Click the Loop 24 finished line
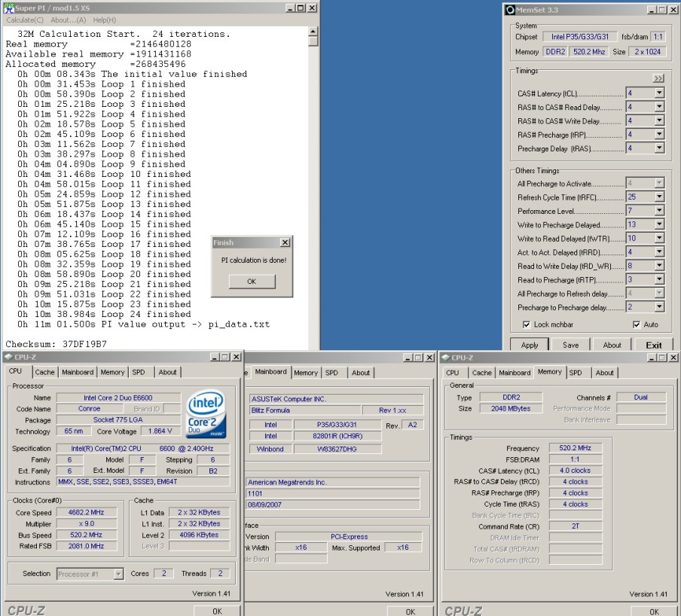Screen dimensions: 681x616 (104, 314)
